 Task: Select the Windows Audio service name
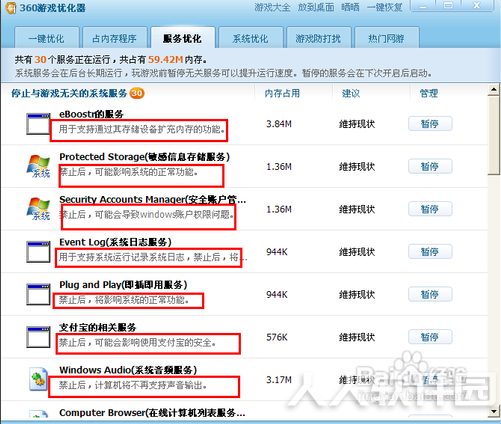(x=128, y=370)
